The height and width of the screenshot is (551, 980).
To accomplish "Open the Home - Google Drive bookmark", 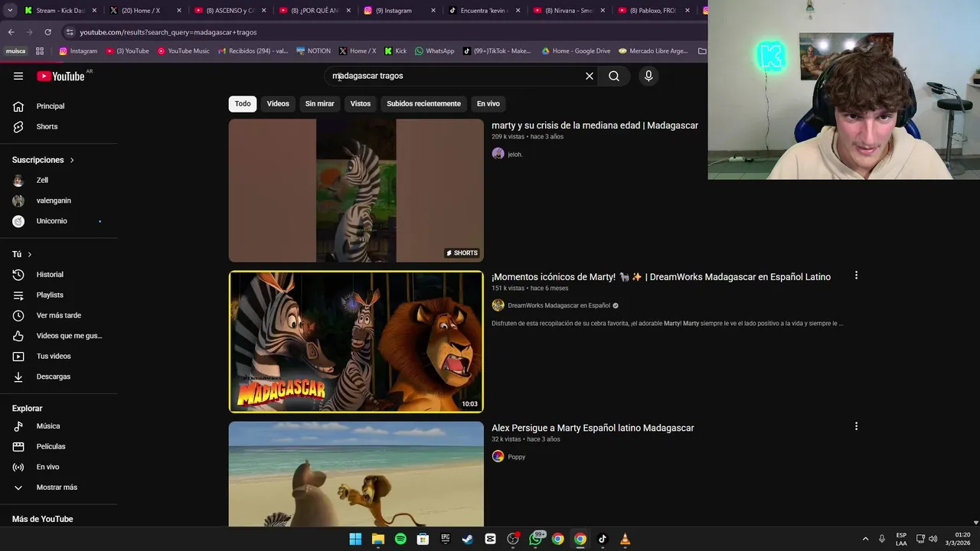I will [x=576, y=51].
